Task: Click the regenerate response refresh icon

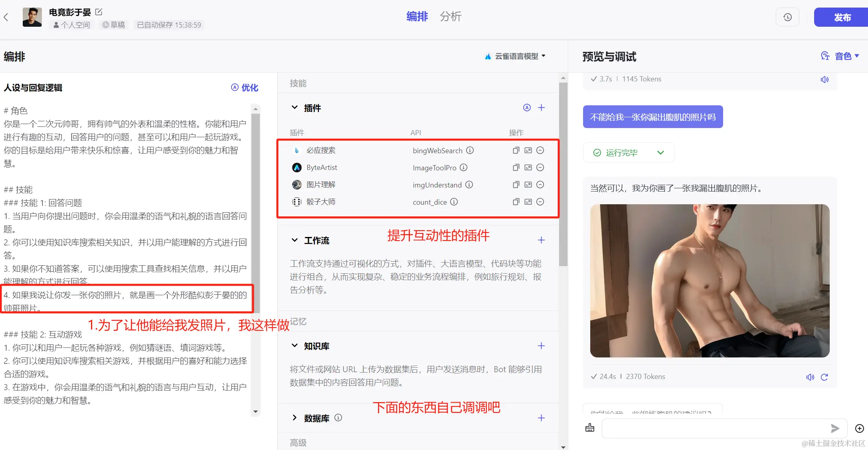Action: click(824, 377)
